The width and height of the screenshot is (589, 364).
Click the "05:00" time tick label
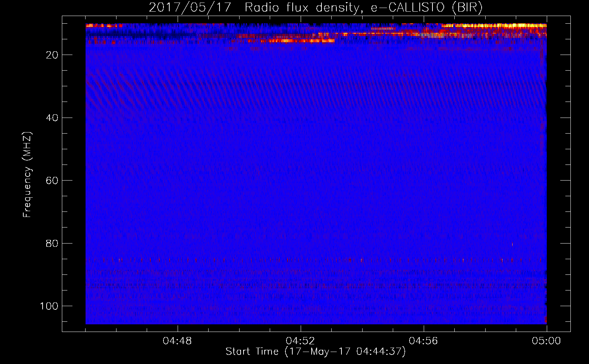click(546, 341)
